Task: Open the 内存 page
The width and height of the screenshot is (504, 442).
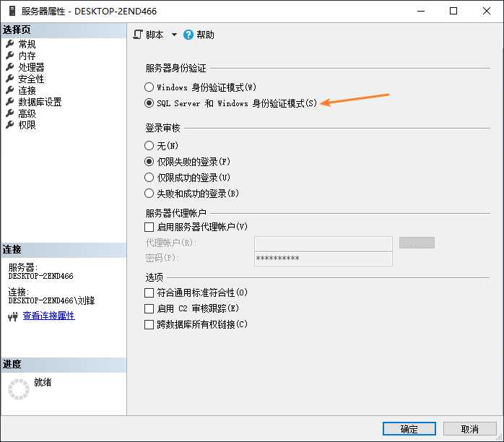Action: tap(27, 56)
